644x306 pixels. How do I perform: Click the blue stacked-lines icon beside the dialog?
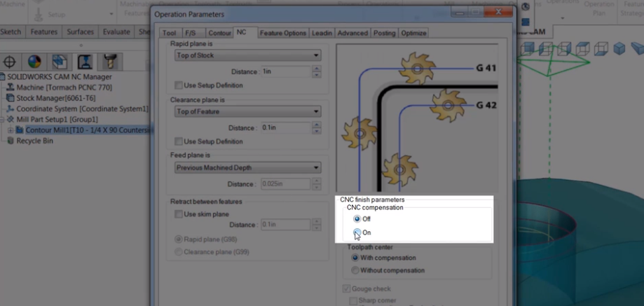tap(525, 22)
